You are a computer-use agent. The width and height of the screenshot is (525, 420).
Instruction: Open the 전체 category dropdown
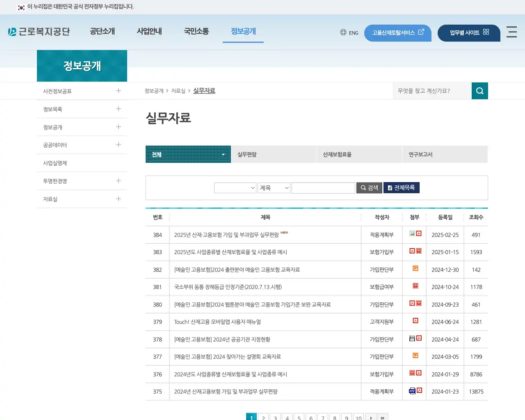coord(188,154)
